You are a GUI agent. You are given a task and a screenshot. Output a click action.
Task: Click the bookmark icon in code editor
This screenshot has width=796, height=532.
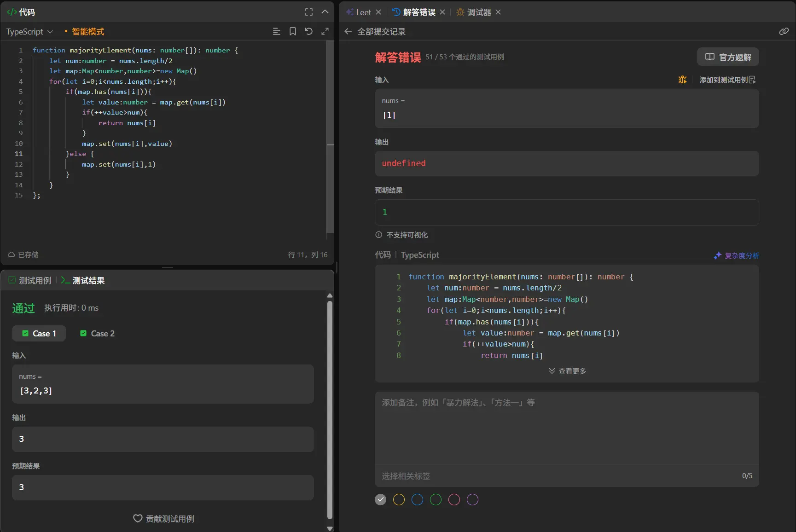pos(292,31)
